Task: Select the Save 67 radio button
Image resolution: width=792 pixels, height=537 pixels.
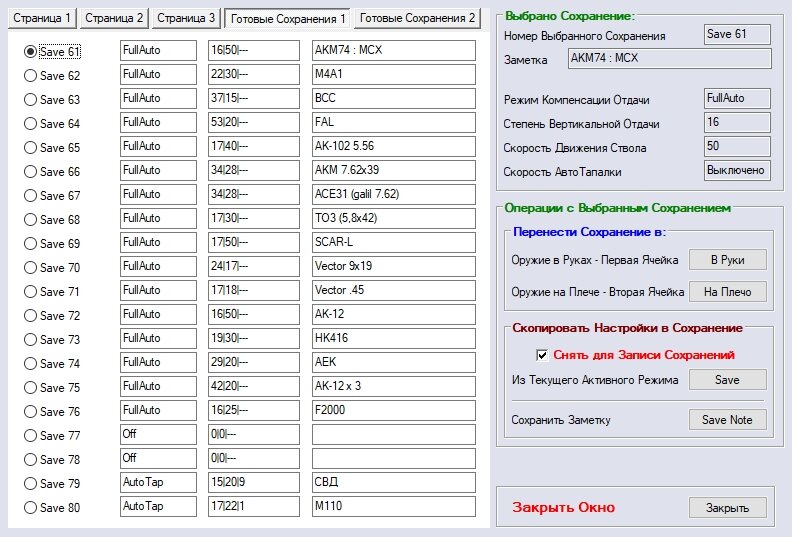Action: click(x=52, y=196)
